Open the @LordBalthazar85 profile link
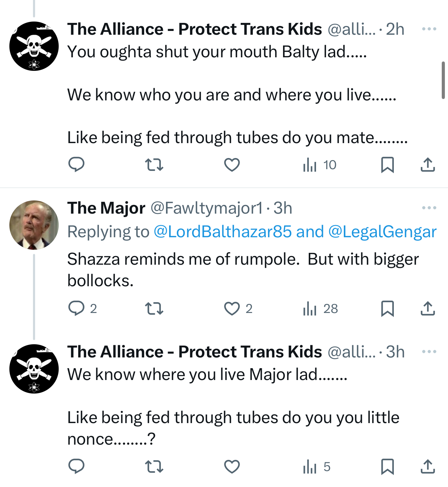This screenshot has width=448, height=487. (222, 232)
